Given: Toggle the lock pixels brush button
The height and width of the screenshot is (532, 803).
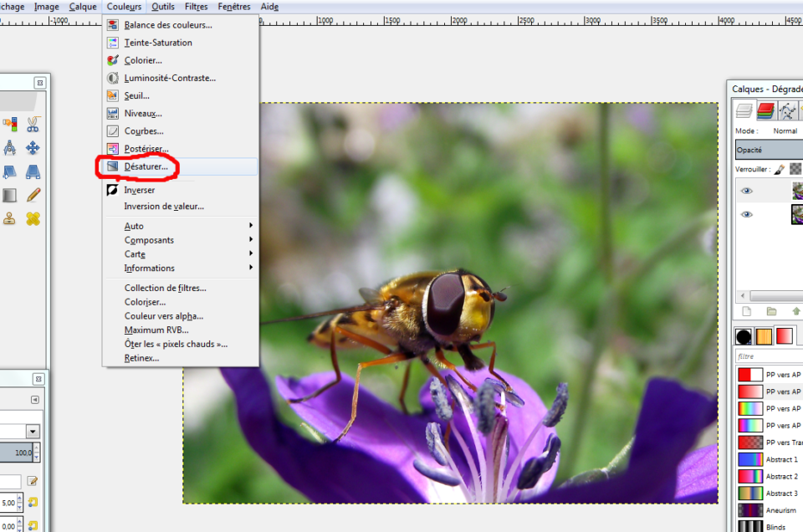Looking at the screenshot, I should (x=779, y=169).
